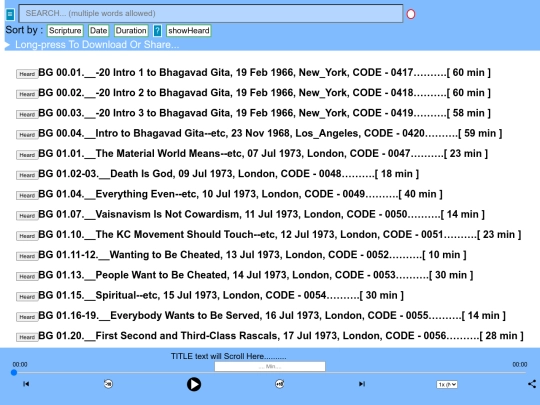Screen dimensions: 540x405
Task: Play BG 01.15 Spiritual--etc lecture
Action: coord(221,295)
